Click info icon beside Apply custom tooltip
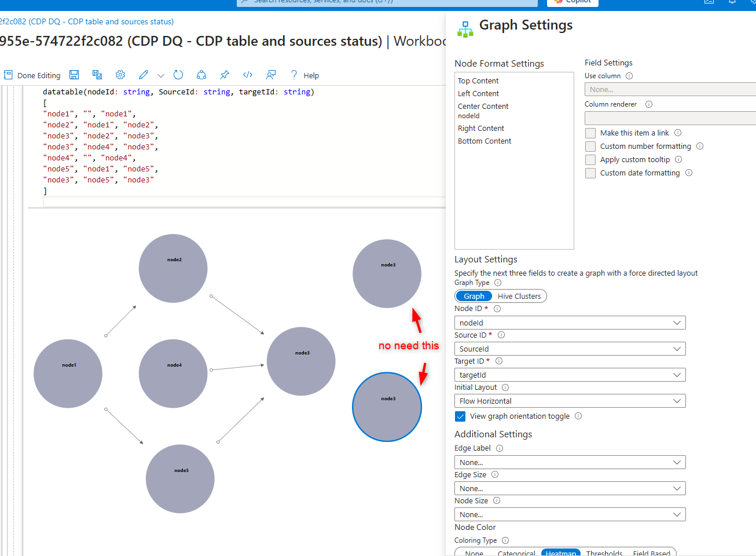 point(678,159)
